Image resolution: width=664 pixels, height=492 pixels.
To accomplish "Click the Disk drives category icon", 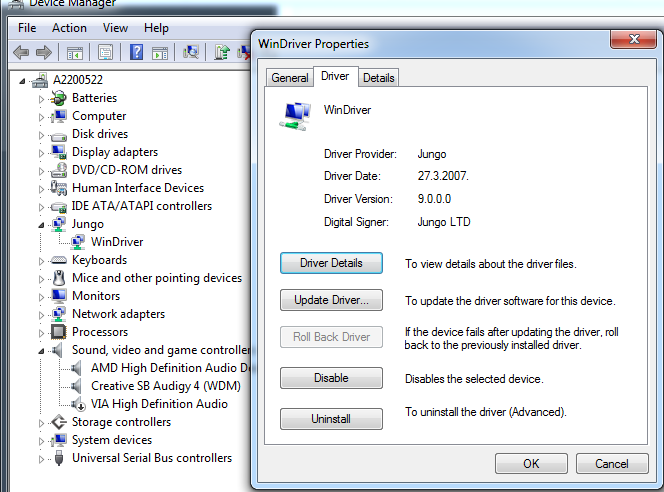I will coord(58,136).
